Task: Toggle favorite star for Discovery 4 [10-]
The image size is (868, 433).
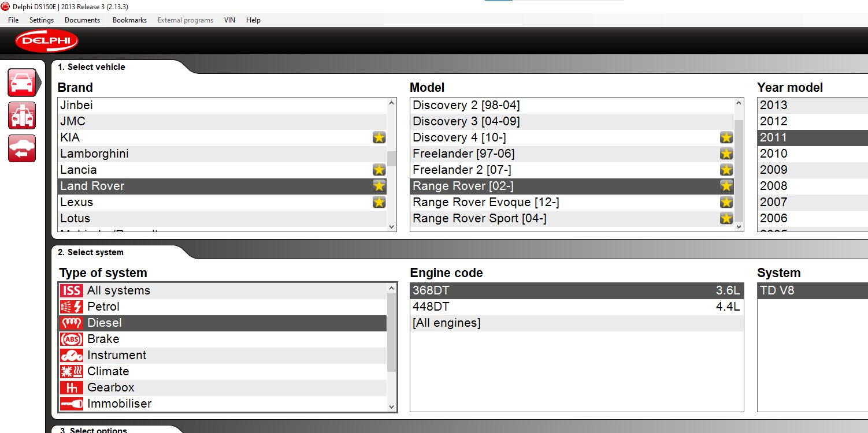Action: coord(726,137)
